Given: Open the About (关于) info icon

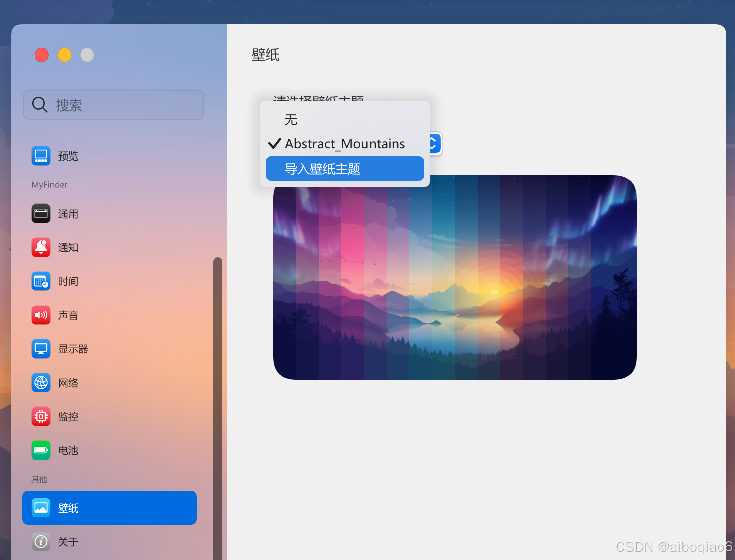Looking at the screenshot, I should [41, 542].
